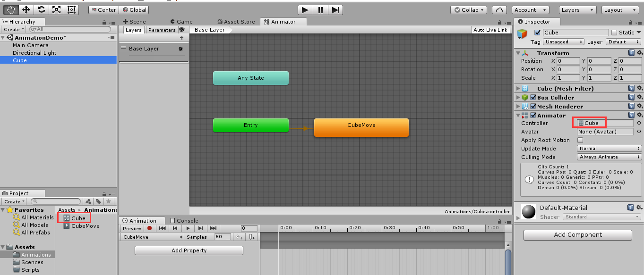Open the Parameters tab in Animator
Viewport: 644px width, 275px height.
pos(162,30)
